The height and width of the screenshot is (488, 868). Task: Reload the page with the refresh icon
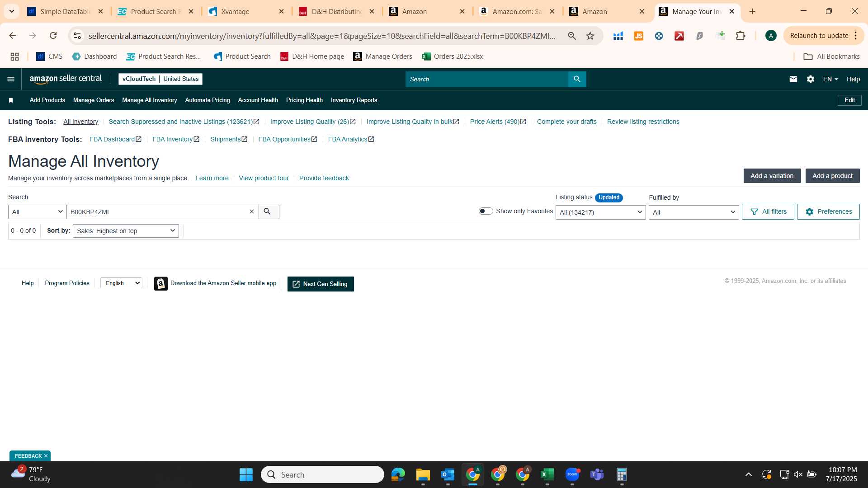click(53, 36)
